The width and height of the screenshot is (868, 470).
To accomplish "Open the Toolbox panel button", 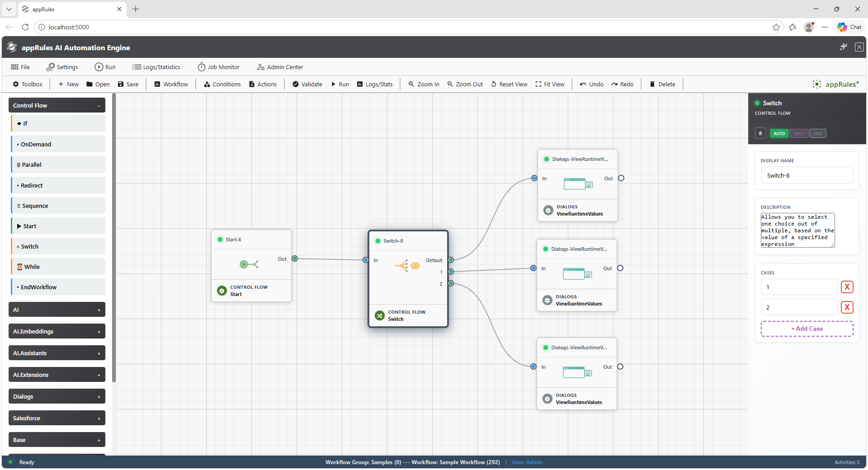I will [28, 84].
